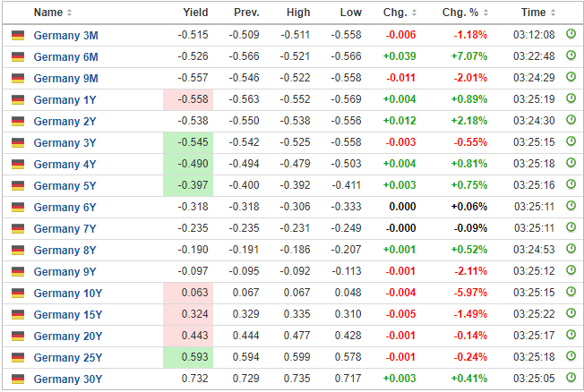
Task: Open the Germany 9M bond link
Action: [x=65, y=78]
